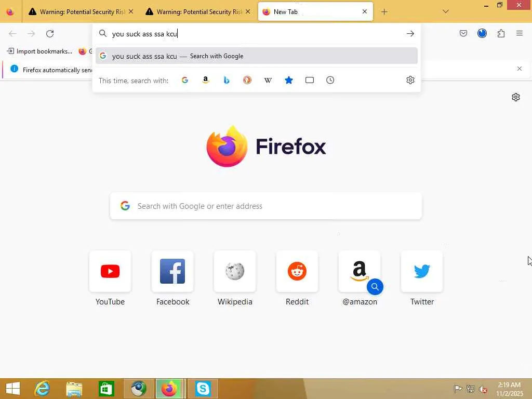Search this time with Bing icon
The height and width of the screenshot is (399, 532).
tap(227, 80)
